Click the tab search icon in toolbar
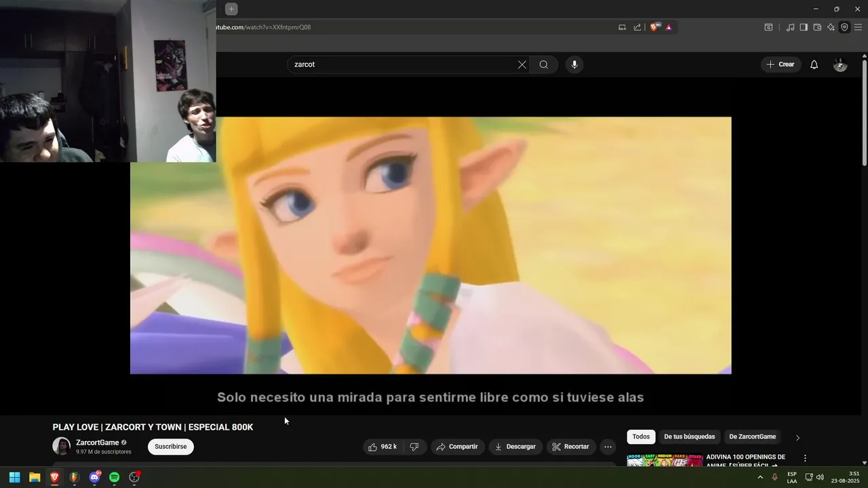The height and width of the screenshot is (488, 868). pos(768,27)
